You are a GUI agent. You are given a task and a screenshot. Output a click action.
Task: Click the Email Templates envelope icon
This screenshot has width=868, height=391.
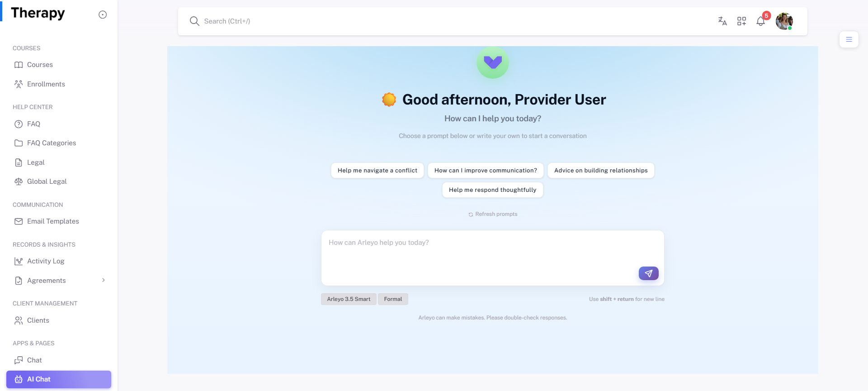(x=19, y=221)
